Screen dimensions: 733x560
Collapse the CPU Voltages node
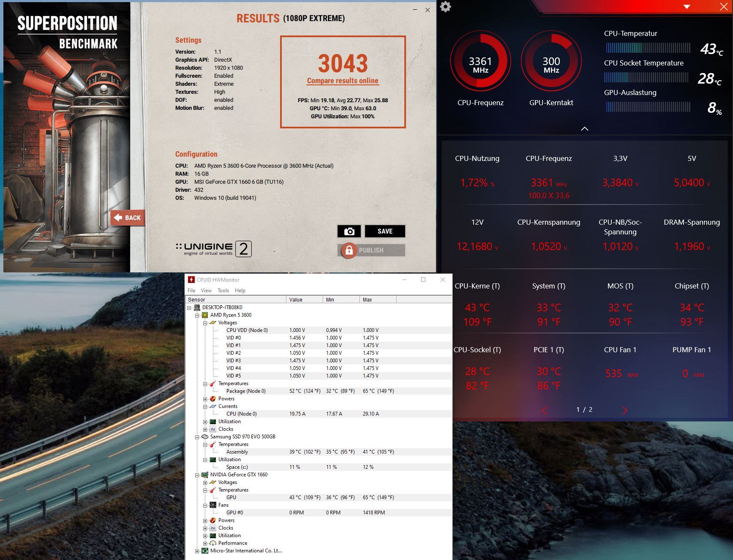pyautogui.click(x=205, y=323)
